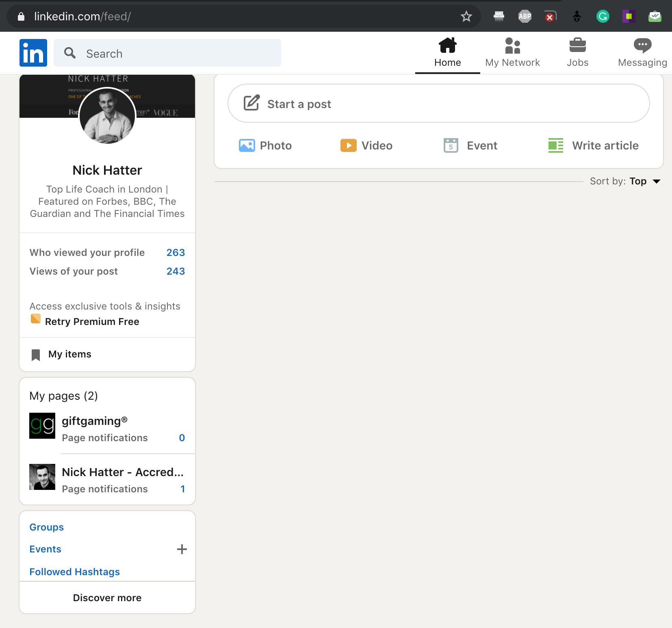Viewport: 672px width, 628px height.
Task: Open the Jobs briefcase icon
Action: click(x=578, y=45)
